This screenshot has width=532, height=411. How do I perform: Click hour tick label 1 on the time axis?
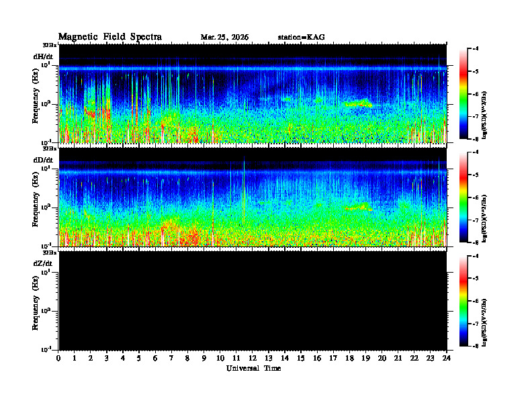point(75,359)
